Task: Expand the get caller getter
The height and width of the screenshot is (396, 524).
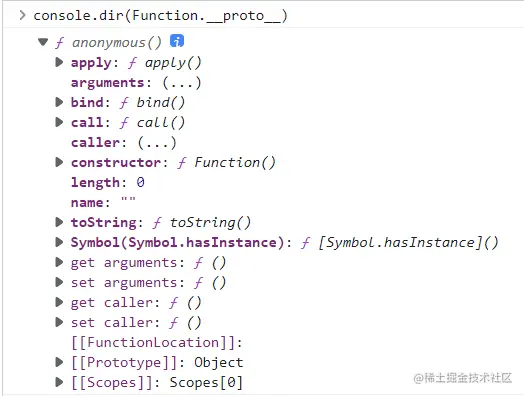Action: 59,302
